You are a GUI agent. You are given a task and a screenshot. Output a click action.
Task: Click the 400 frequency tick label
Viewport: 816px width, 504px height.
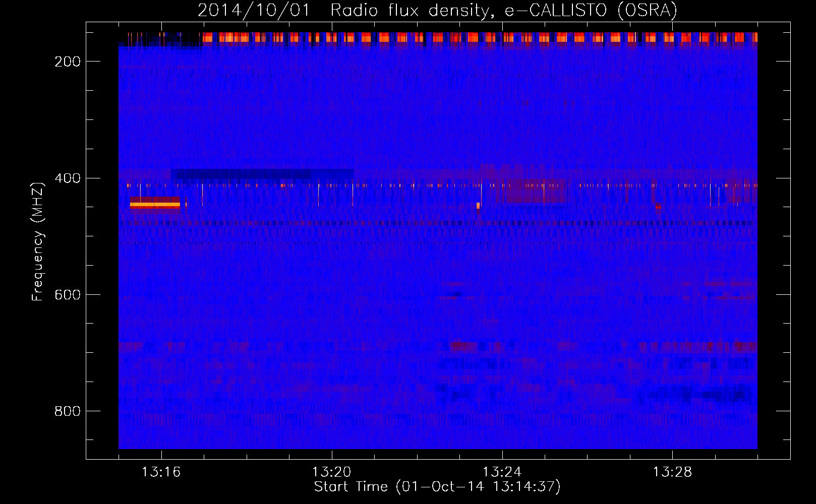68,178
